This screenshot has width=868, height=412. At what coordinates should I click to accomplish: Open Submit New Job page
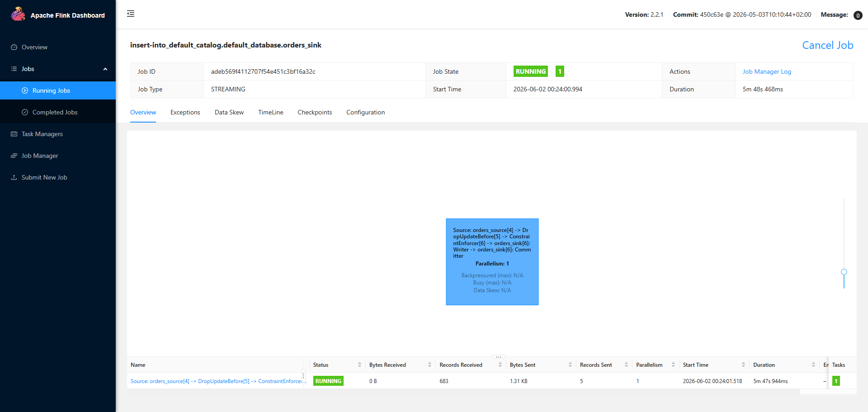pyautogui.click(x=58, y=177)
